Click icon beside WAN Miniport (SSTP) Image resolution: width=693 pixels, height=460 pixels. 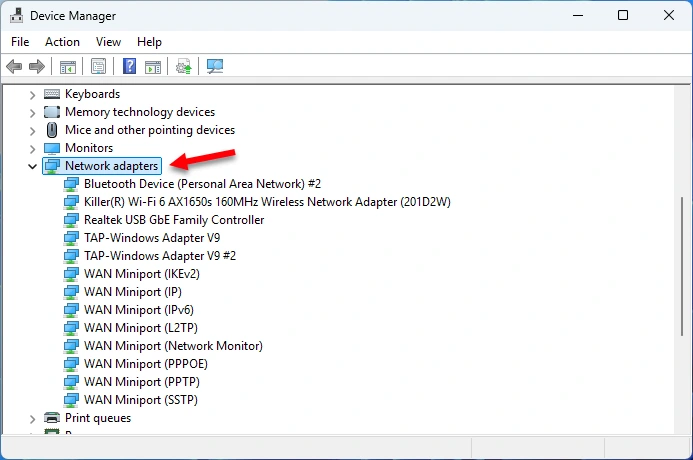pyautogui.click(x=71, y=400)
